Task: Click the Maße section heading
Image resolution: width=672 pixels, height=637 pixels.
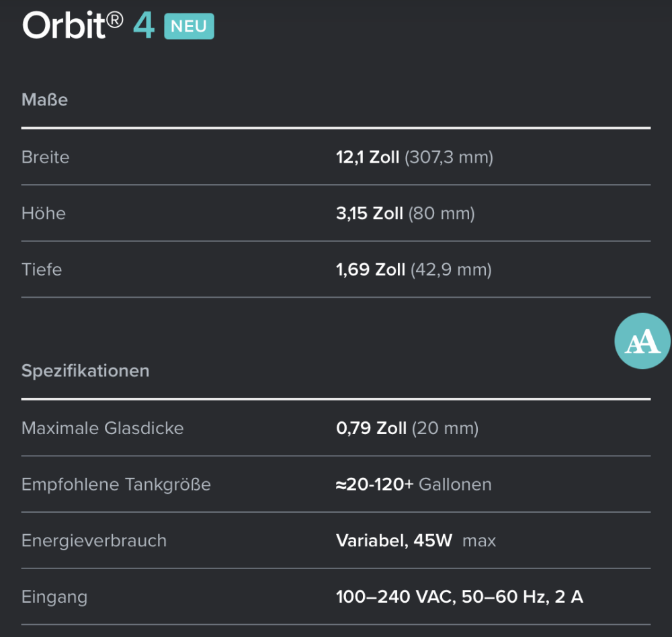Action: 44,99
